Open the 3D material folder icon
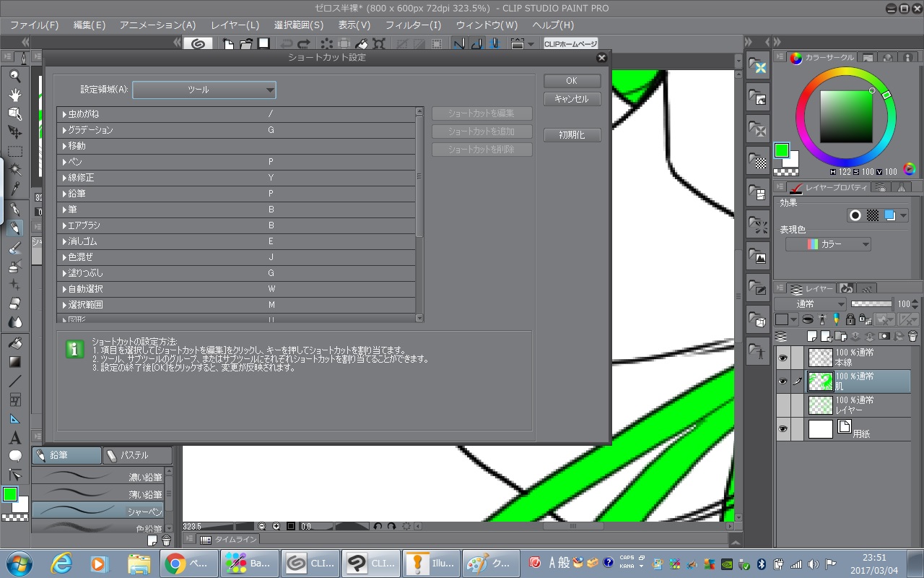The height and width of the screenshot is (578, 924). coord(757,319)
